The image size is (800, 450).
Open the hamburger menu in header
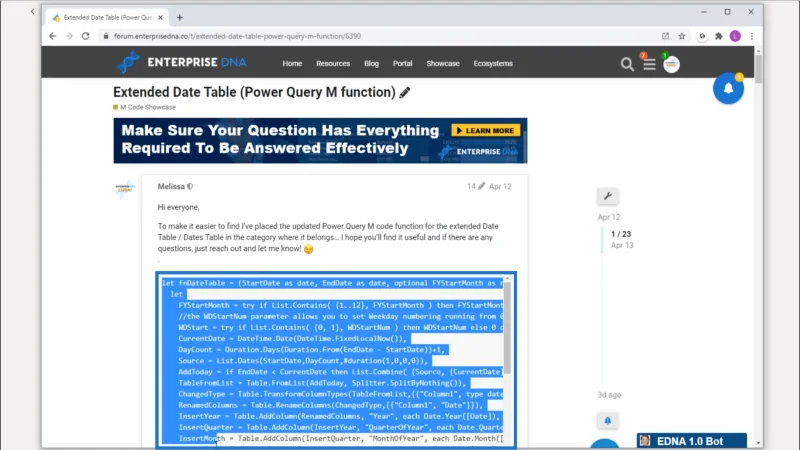(x=649, y=64)
